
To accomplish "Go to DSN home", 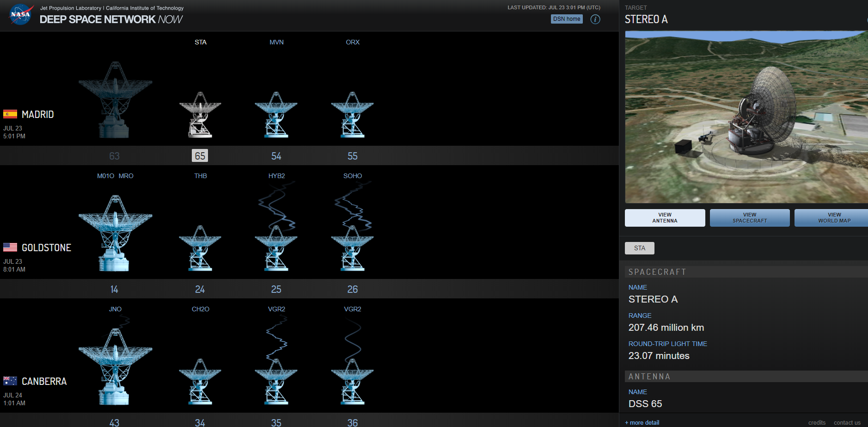I will (x=567, y=19).
